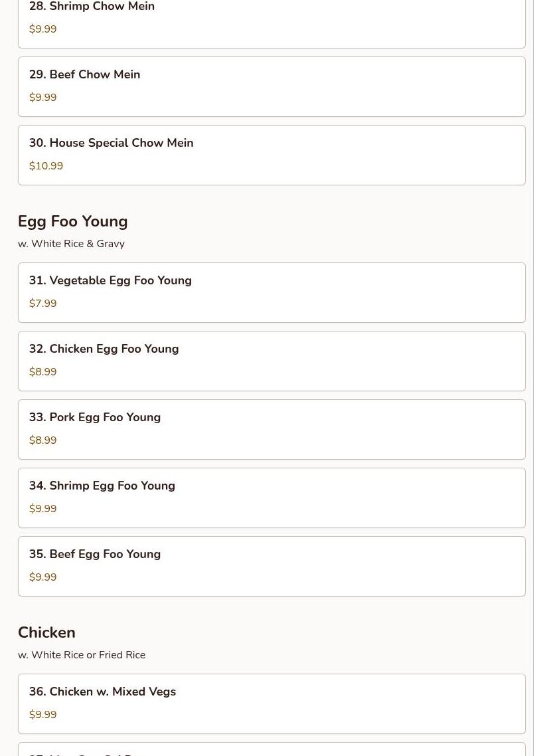Screen dimensions: 547x756
Task: Select 31. Vegetable Egg Foo Young
Action: 272,293
